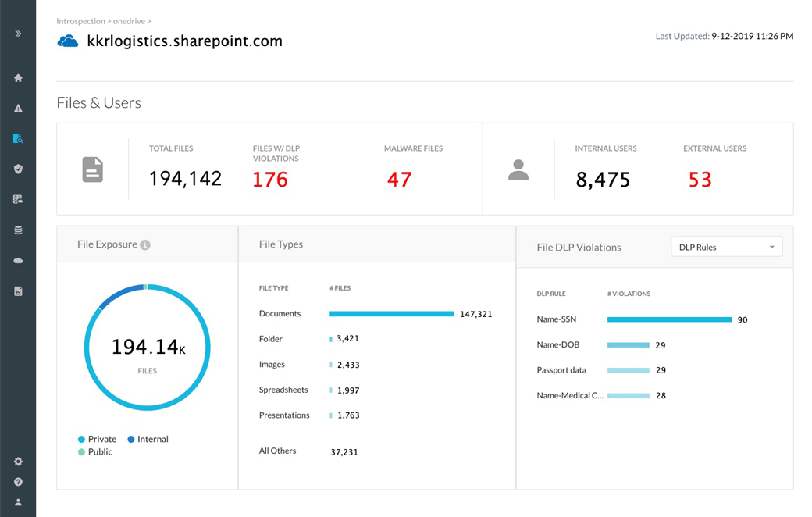This screenshot has height=517, width=812.
Task: Go to onedrive breadcrumb link
Action: pos(129,21)
